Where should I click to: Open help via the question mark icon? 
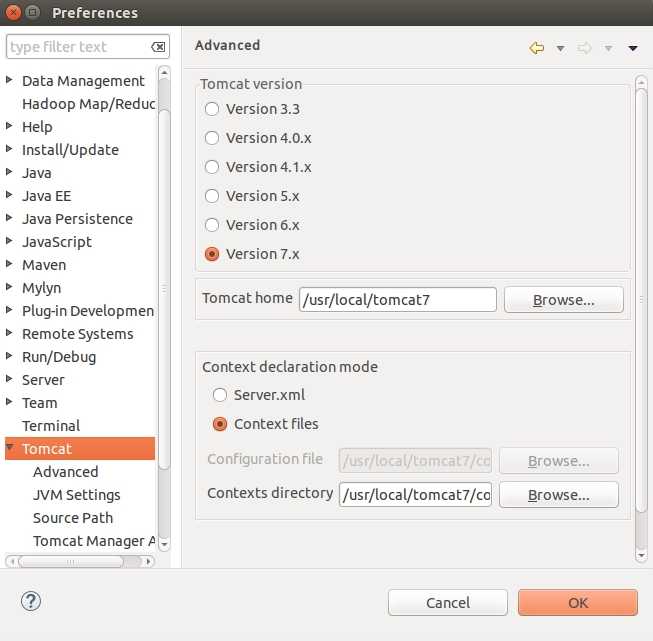click(31, 601)
